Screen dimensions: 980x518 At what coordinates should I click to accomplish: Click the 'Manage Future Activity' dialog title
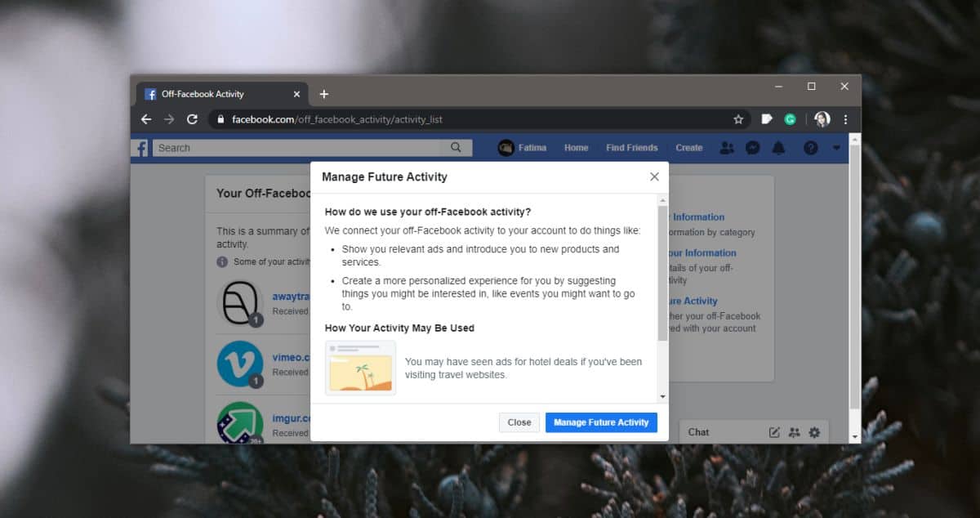point(385,176)
